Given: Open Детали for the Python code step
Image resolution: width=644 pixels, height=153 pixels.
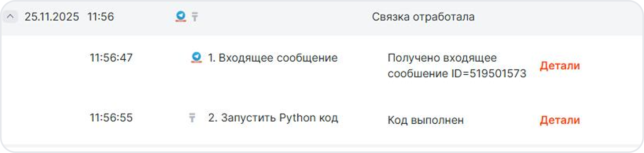Looking at the screenshot, I should 560,120.
